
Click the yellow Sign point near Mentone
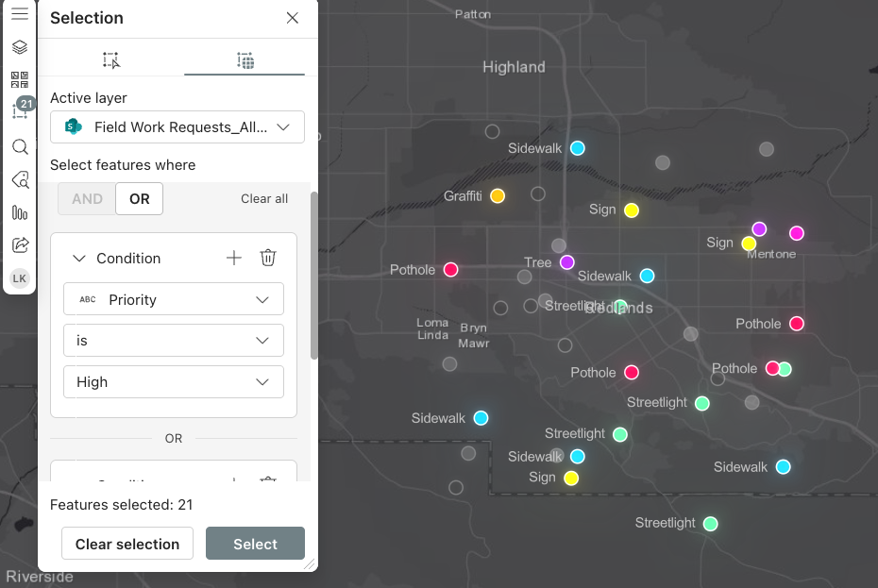pos(749,244)
